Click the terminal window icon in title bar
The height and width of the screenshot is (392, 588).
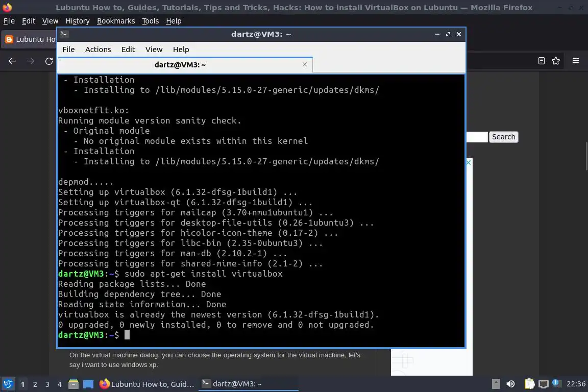coord(64,34)
